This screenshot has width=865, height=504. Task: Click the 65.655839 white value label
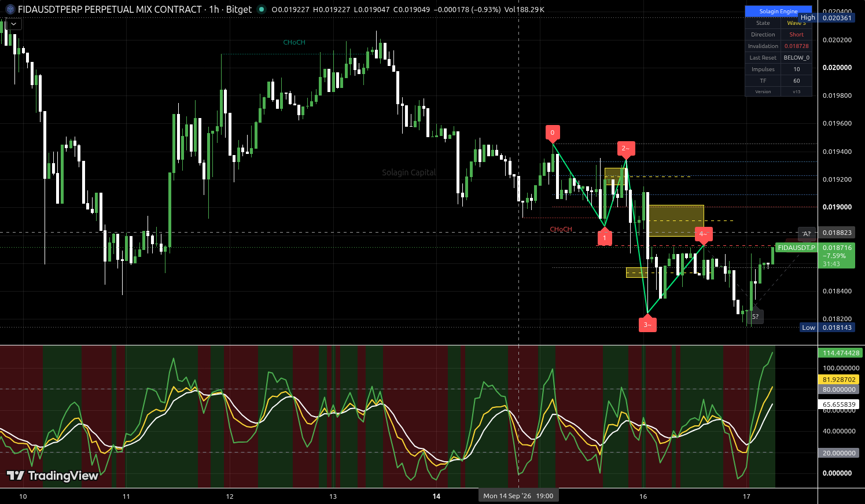click(x=839, y=404)
